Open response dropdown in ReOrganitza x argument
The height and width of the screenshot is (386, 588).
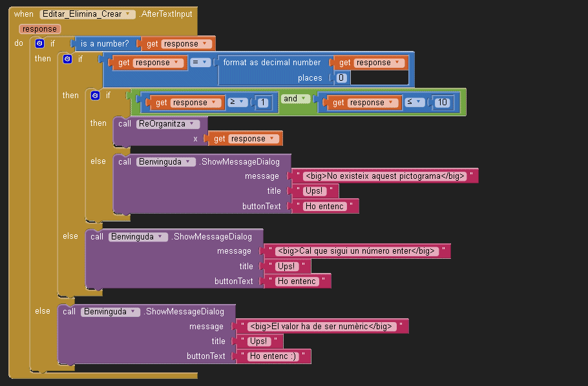(x=273, y=139)
